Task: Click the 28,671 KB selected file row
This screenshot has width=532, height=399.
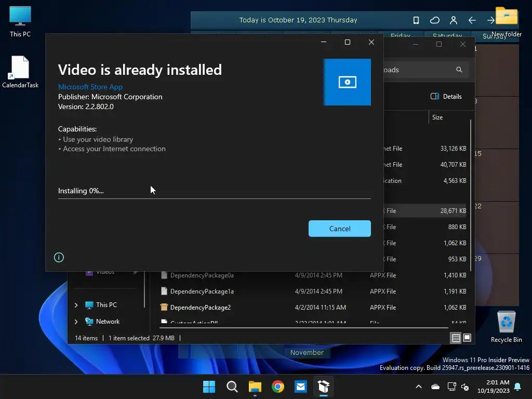Action: [x=425, y=211]
